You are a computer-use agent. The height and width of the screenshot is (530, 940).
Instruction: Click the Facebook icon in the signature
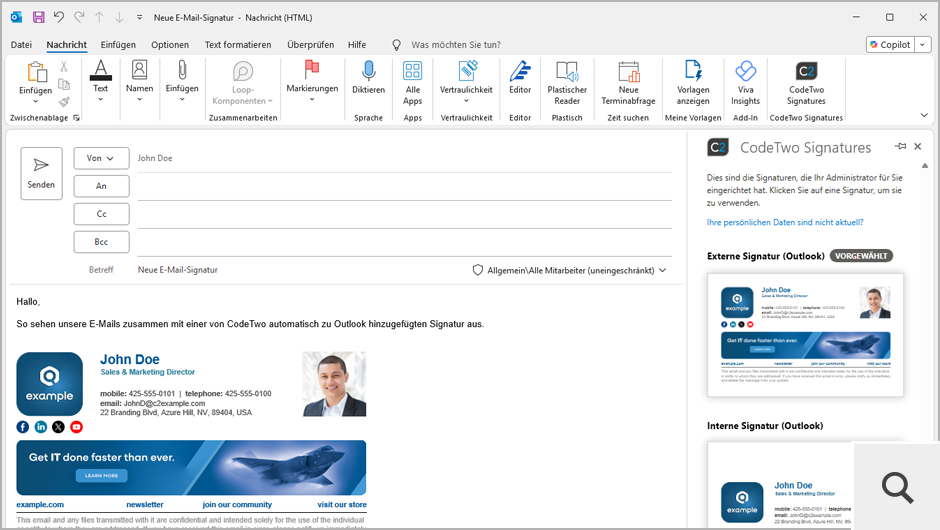23,427
